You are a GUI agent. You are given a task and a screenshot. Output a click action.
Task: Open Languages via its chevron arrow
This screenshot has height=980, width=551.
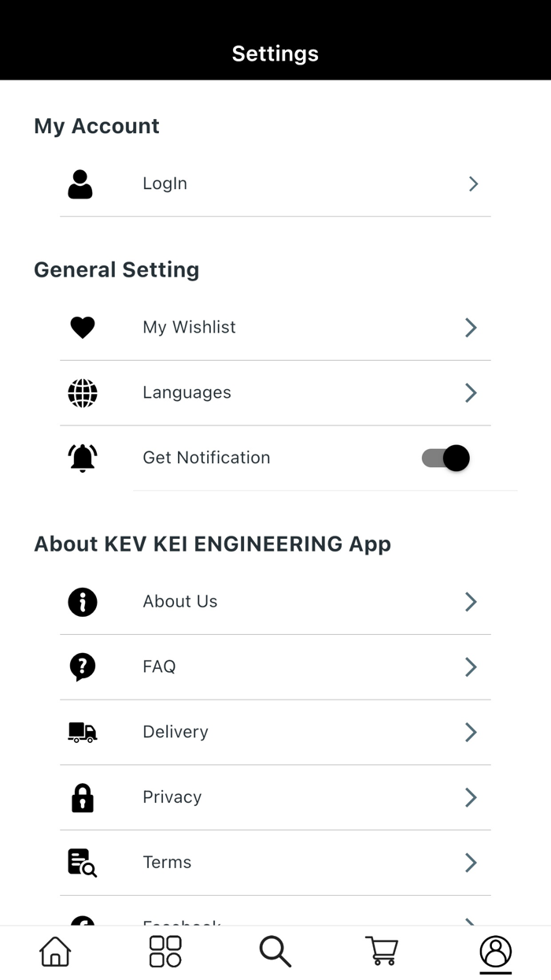470,392
